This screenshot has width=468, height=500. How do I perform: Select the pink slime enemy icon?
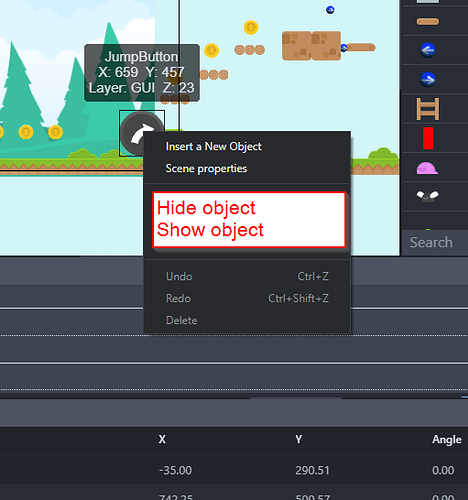coord(427,168)
